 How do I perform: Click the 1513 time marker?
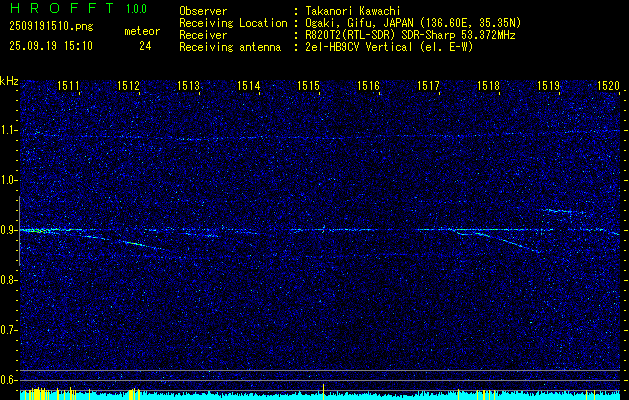[189, 85]
